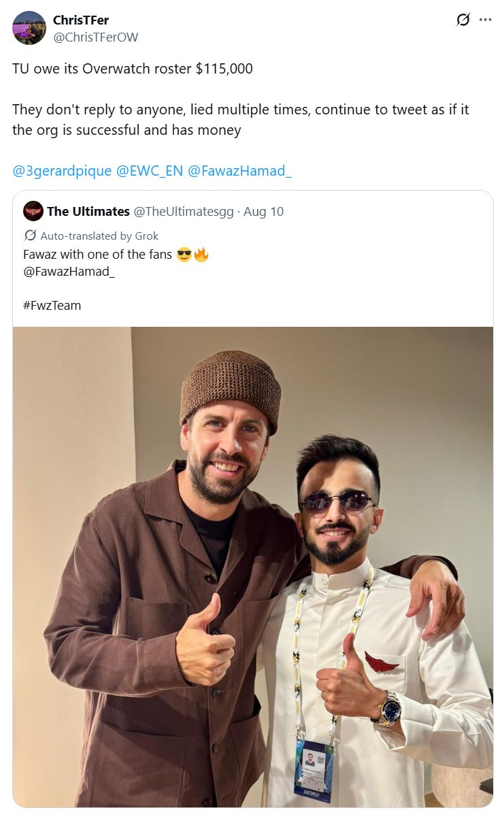Open ChrisTFer display name profile link
Image resolution: width=504 pixels, height=819 pixels.
81,20
